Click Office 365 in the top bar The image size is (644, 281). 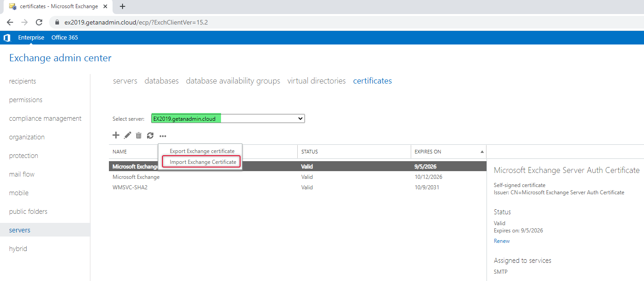click(x=65, y=38)
